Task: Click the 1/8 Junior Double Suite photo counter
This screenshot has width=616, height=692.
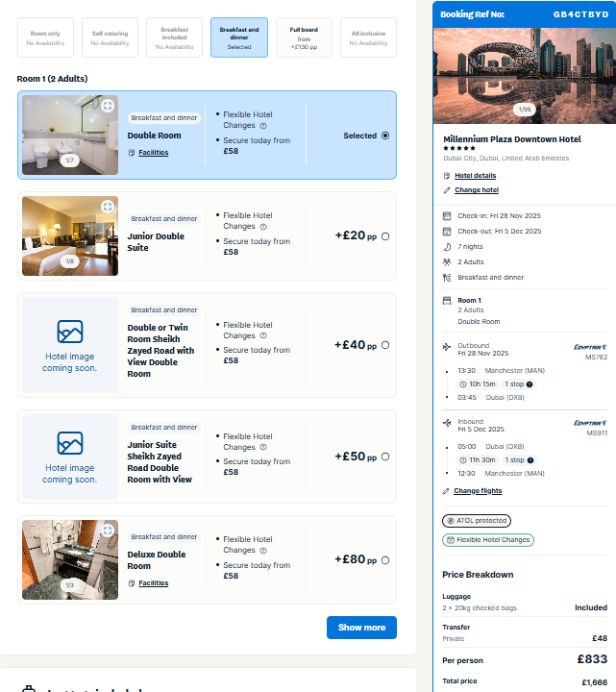Action: pyautogui.click(x=70, y=261)
